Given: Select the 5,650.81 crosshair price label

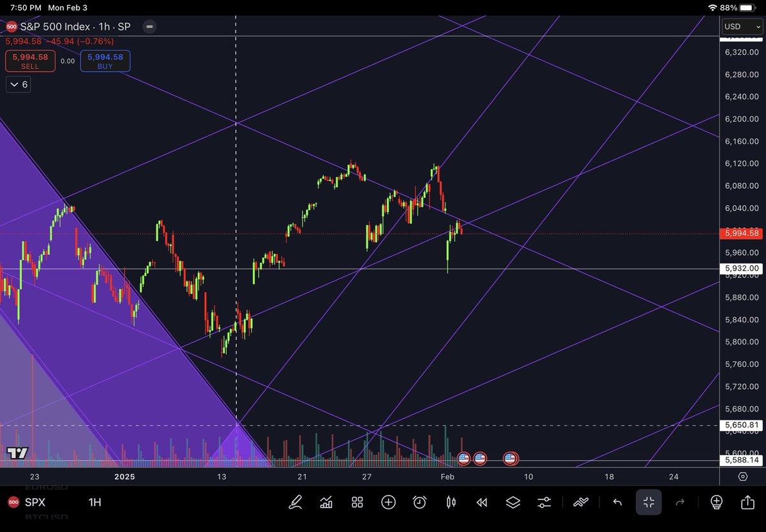Looking at the screenshot, I should coord(741,425).
